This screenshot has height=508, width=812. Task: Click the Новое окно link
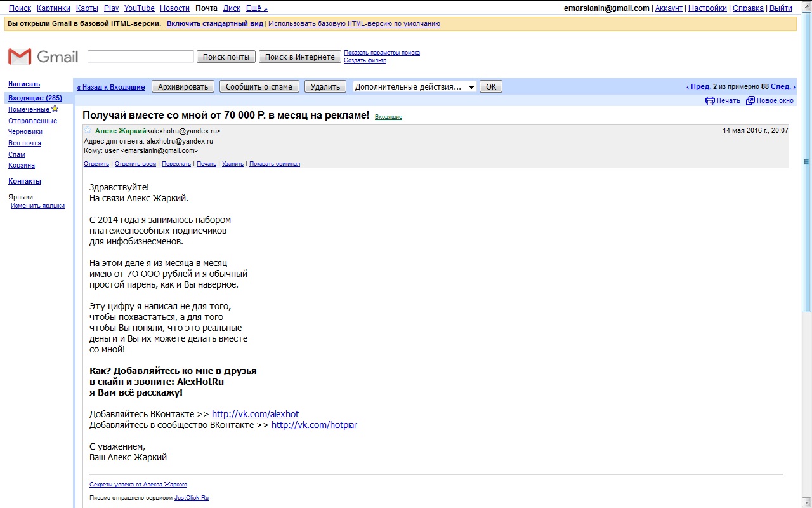(x=775, y=100)
